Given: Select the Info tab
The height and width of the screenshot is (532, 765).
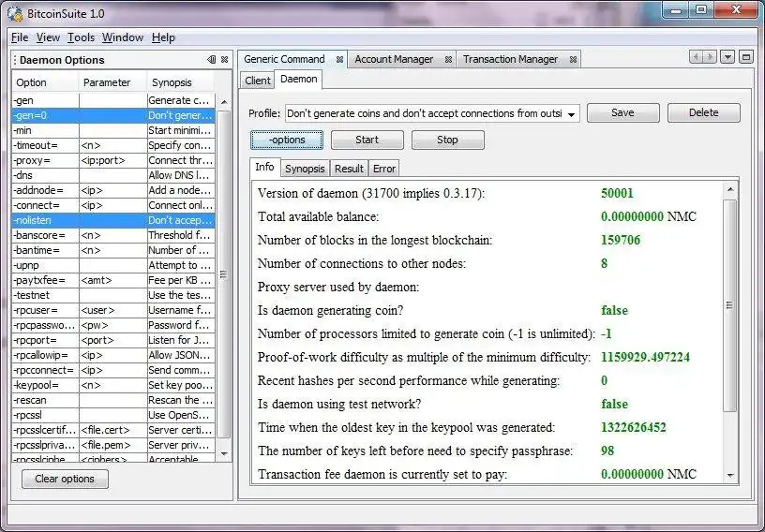Looking at the screenshot, I should coord(265,168).
